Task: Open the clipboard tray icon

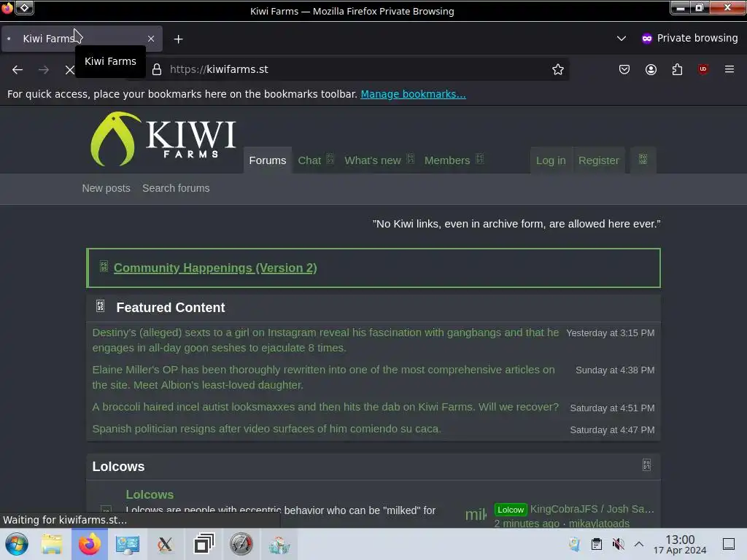Action: 597,544
